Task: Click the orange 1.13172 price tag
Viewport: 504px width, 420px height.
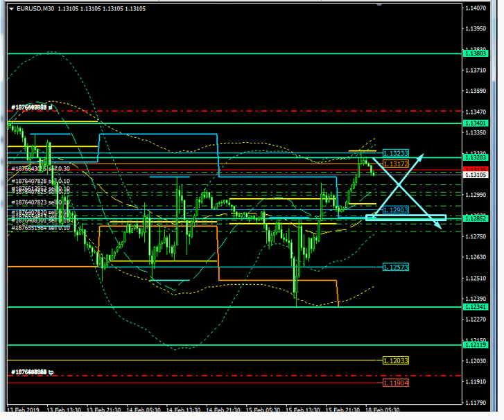Action: 395,164
